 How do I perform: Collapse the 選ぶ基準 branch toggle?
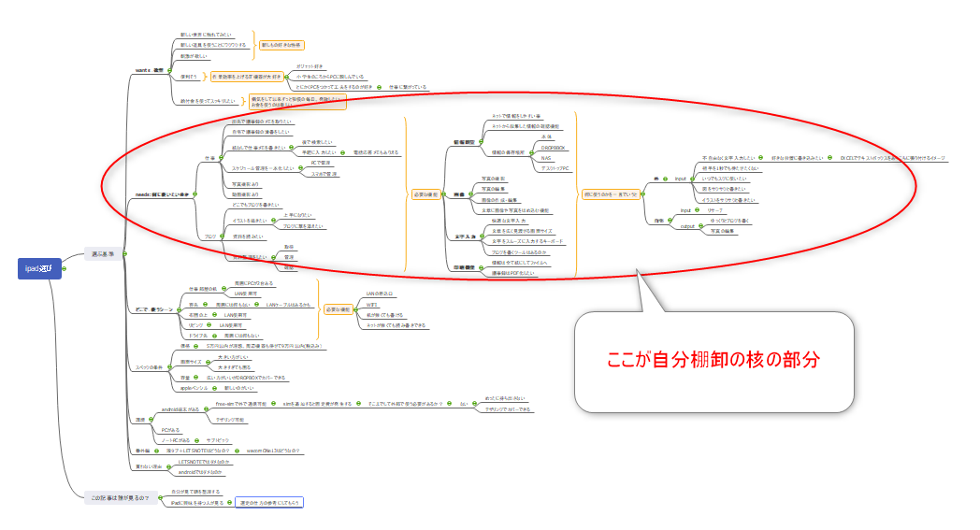click(x=125, y=253)
